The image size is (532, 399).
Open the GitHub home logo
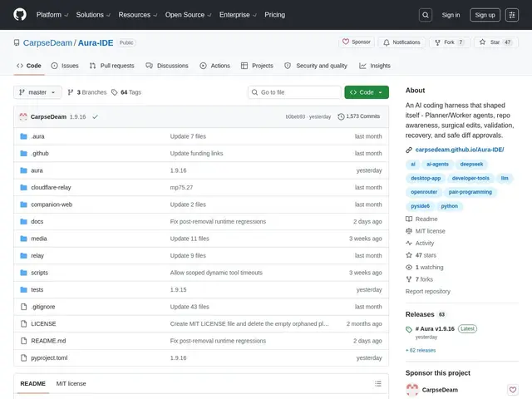tap(20, 15)
